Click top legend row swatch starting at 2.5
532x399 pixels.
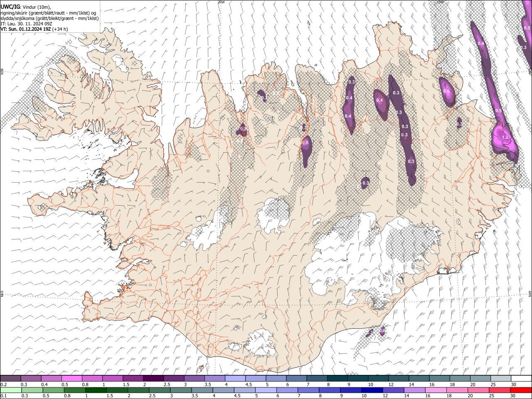(x=174, y=378)
